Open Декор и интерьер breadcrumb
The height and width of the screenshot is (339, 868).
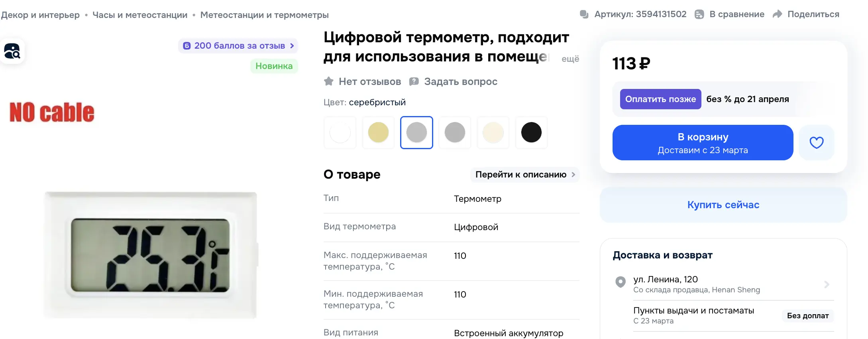40,15
